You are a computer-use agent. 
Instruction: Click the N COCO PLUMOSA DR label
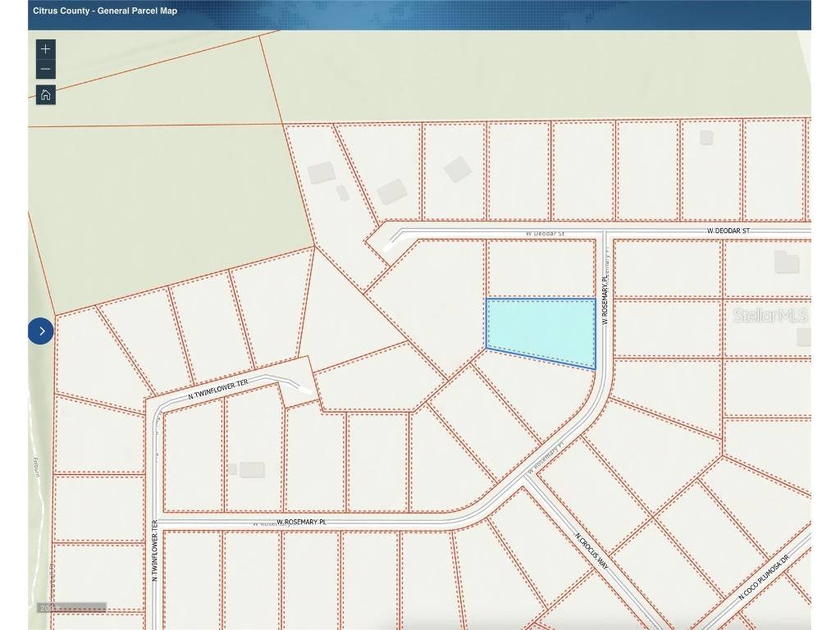click(x=763, y=576)
